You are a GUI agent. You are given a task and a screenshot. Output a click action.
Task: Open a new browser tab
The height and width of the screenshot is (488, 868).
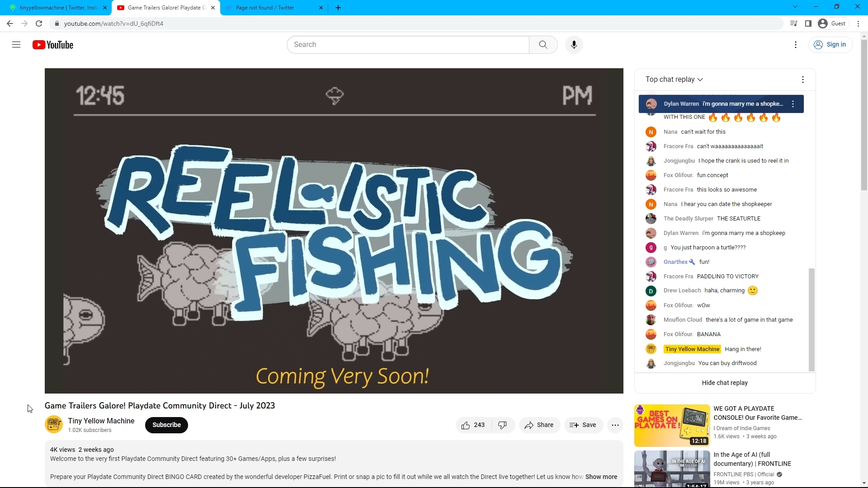coord(338,8)
